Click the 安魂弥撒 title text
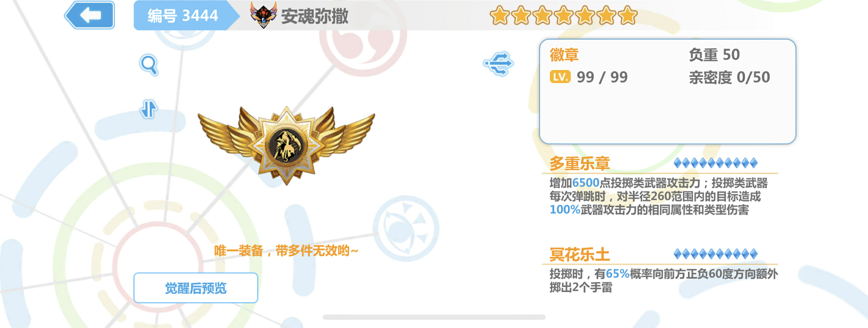This screenshot has height=328, width=868. 315,16
